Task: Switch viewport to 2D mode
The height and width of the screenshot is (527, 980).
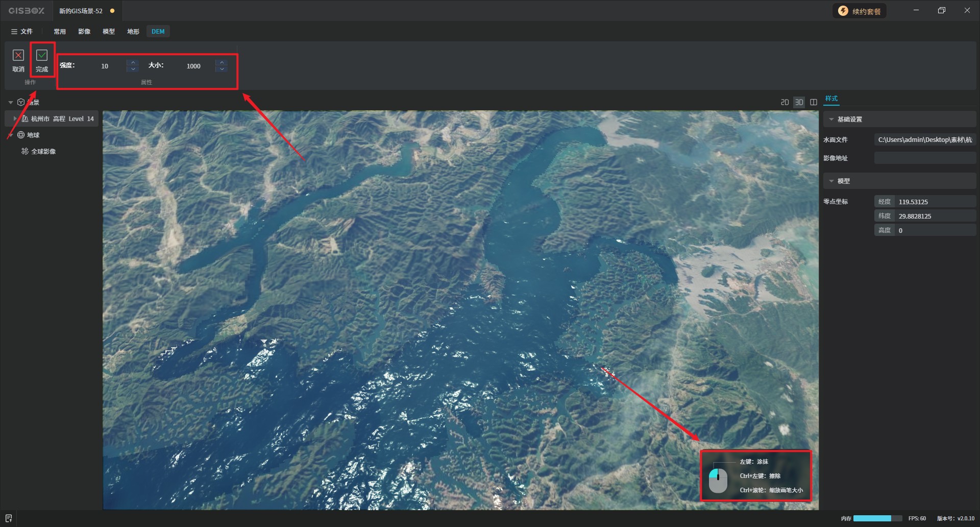Action: [785, 102]
